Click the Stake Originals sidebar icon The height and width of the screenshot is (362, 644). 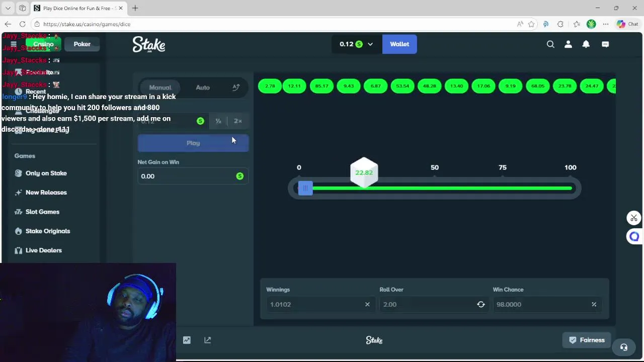coord(19,231)
